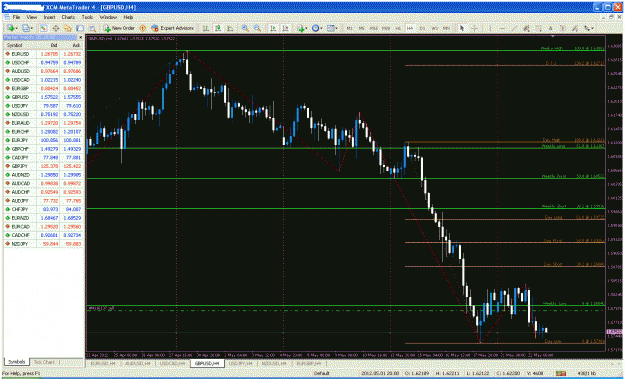Image resolution: width=625 pixels, height=379 pixels.
Task: Open the Periods clock dropdown
Action: click(x=317, y=28)
